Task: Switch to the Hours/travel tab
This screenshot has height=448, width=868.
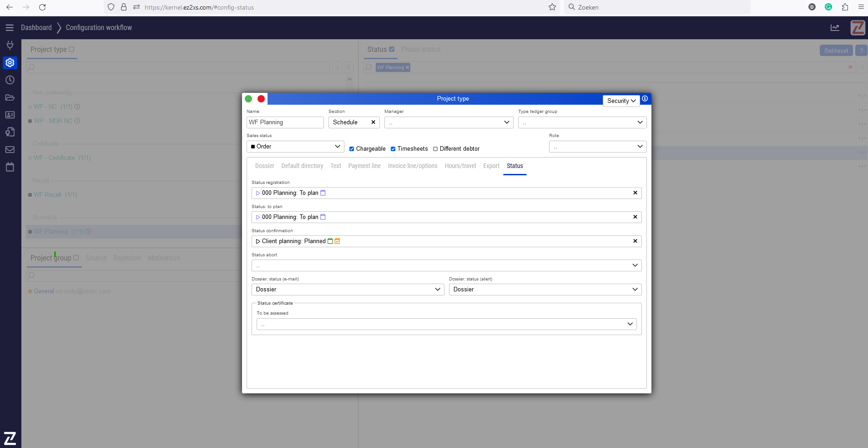Action: (x=460, y=166)
